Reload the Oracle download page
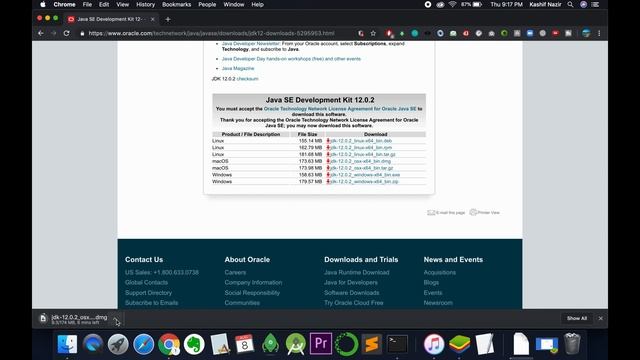The height and width of the screenshot is (360, 640). [67, 33]
